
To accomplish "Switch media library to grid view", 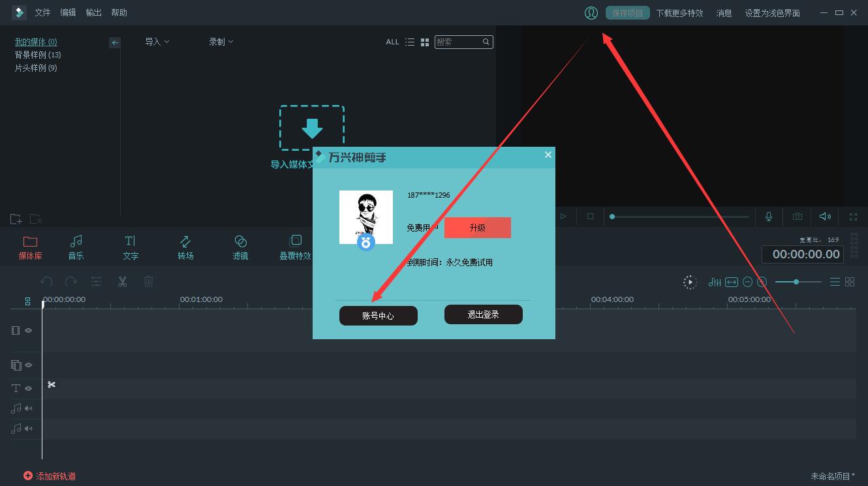I will pyautogui.click(x=425, y=42).
